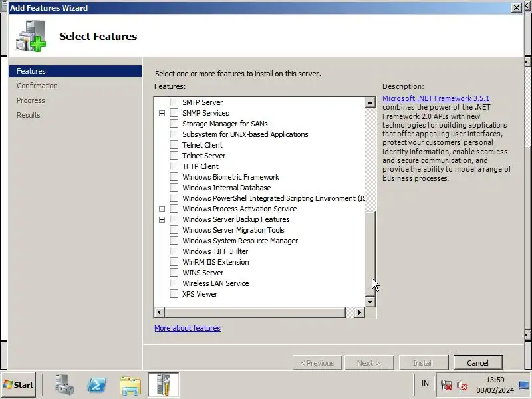Open Windows Explorer folder icon in taskbar
Screen dimensions: 532x399
click(x=130, y=386)
